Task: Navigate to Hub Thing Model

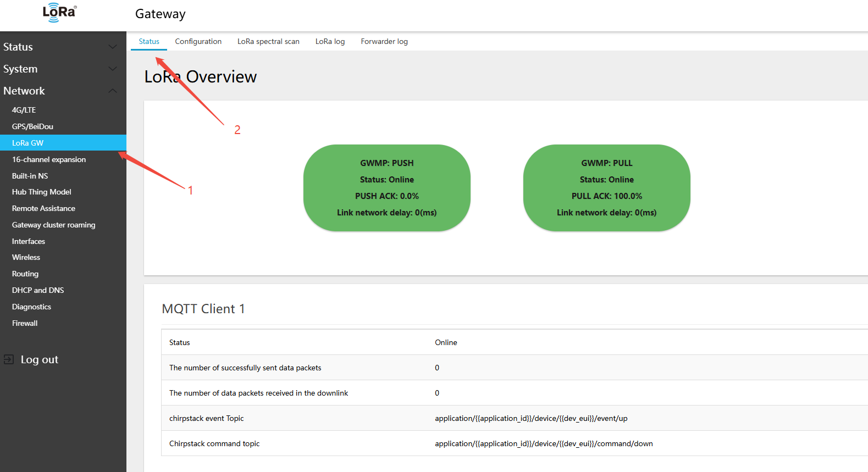Action: coord(42,192)
